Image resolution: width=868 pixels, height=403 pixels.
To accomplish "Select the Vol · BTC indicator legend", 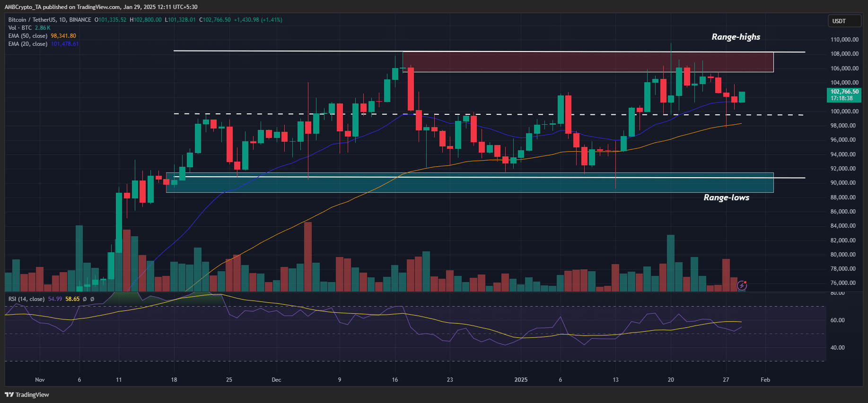I will pos(20,28).
